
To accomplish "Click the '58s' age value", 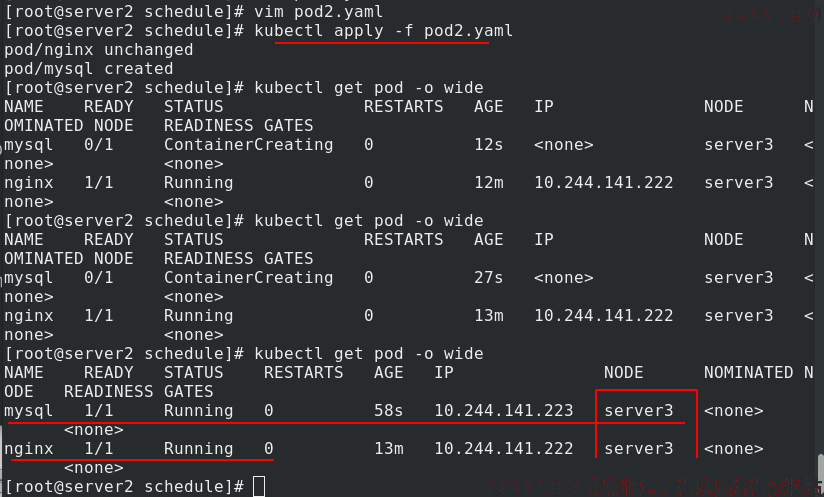I will [x=388, y=411].
